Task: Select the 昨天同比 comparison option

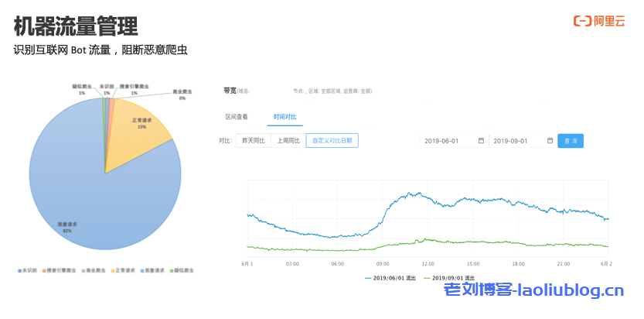Action: 253,141
